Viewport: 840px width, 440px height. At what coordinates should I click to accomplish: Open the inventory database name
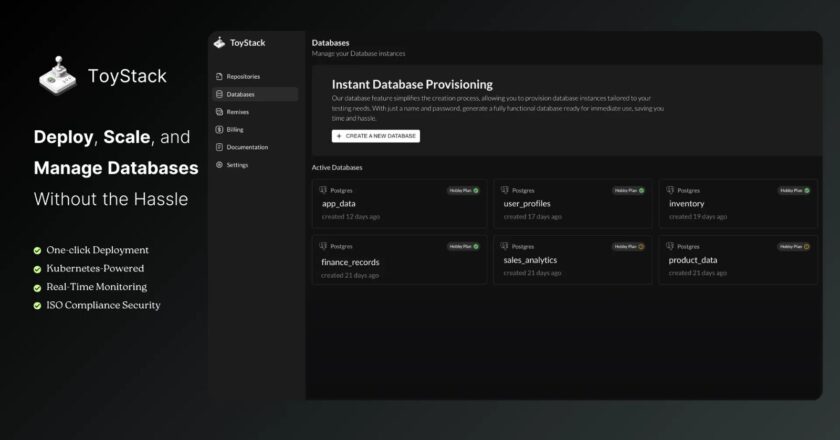click(687, 204)
